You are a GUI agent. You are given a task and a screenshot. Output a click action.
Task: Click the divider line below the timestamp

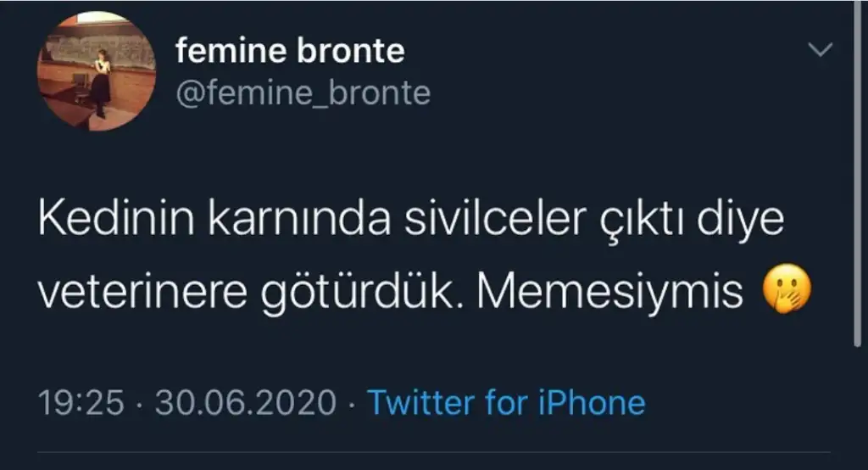click(433, 452)
